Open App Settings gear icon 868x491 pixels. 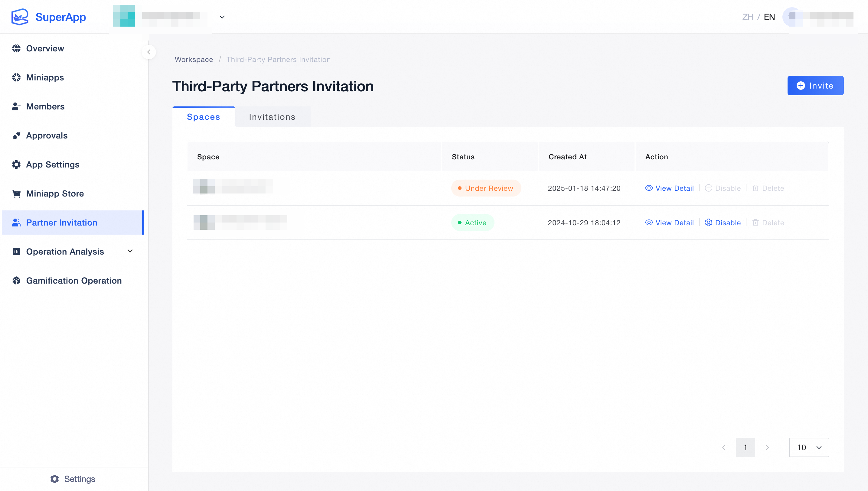(x=16, y=164)
